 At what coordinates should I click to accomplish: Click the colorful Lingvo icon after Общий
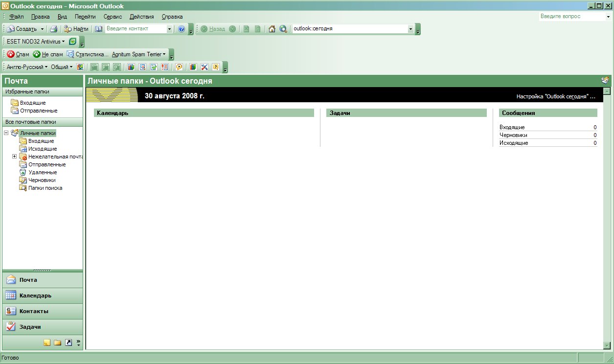pyautogui.click(x=81, y=67)
